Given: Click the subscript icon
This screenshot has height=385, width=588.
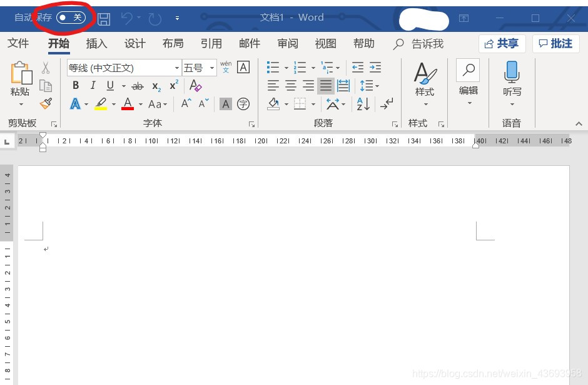Looking at the screenshot, I should coord(155,86).
